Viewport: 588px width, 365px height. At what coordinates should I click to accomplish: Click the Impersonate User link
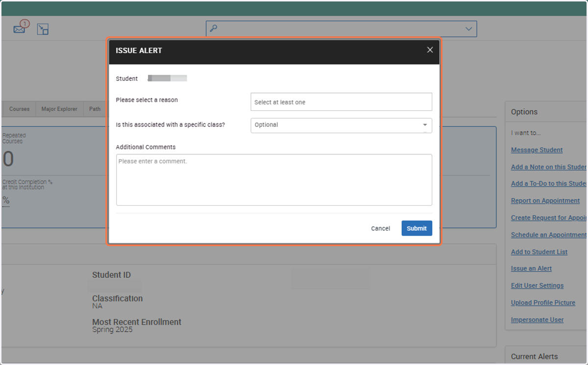point(537,319)
